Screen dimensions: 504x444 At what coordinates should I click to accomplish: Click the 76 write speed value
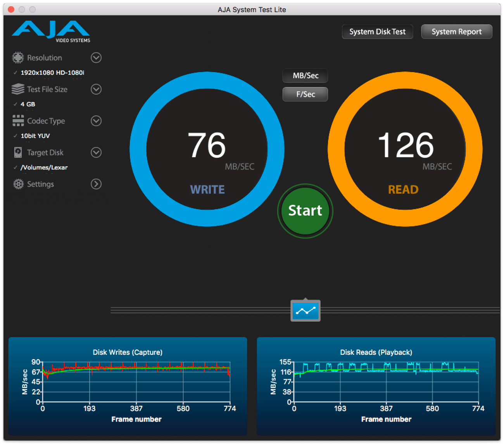pyautogui.click(x=207, y=145)
